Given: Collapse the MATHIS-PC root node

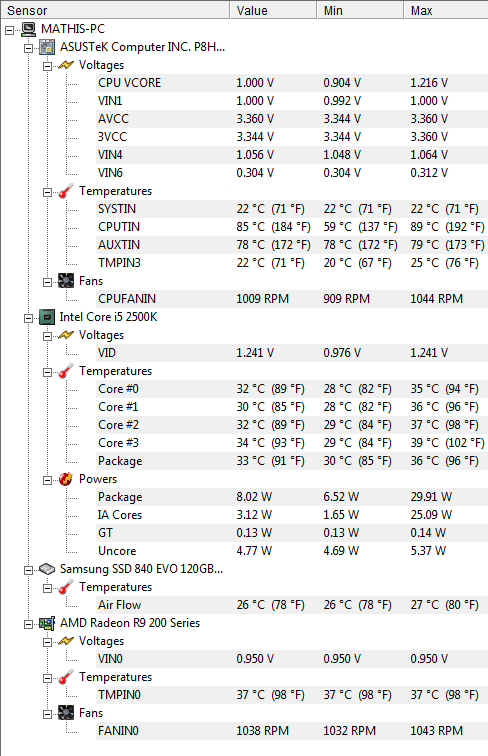Looking at the screenshot, I should tap(10, 30).
